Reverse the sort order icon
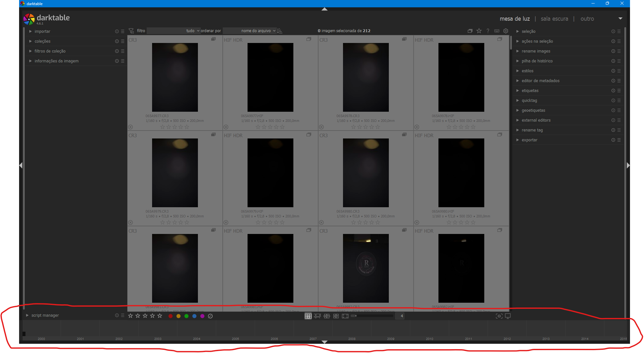Screen dimensions: 644x353 tap(280, 31)
